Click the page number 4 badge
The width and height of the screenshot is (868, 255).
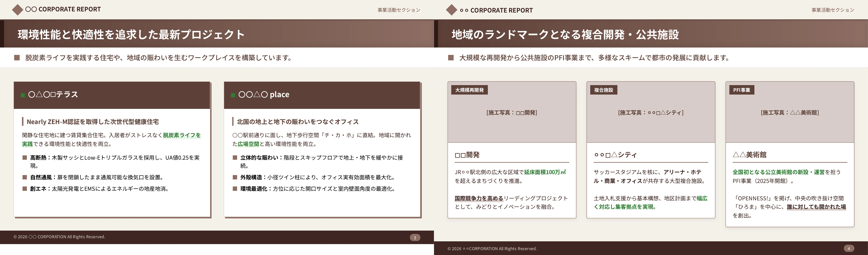click(x=849, y=249)
